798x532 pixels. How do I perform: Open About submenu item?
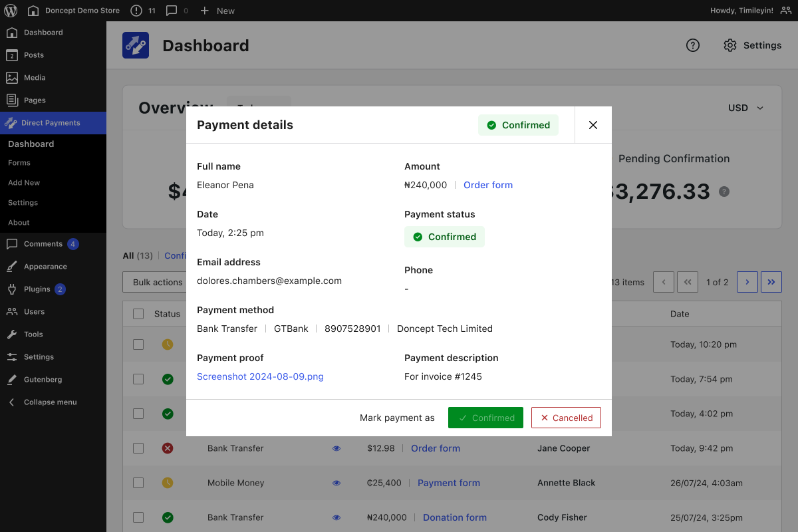pos(19,223)
